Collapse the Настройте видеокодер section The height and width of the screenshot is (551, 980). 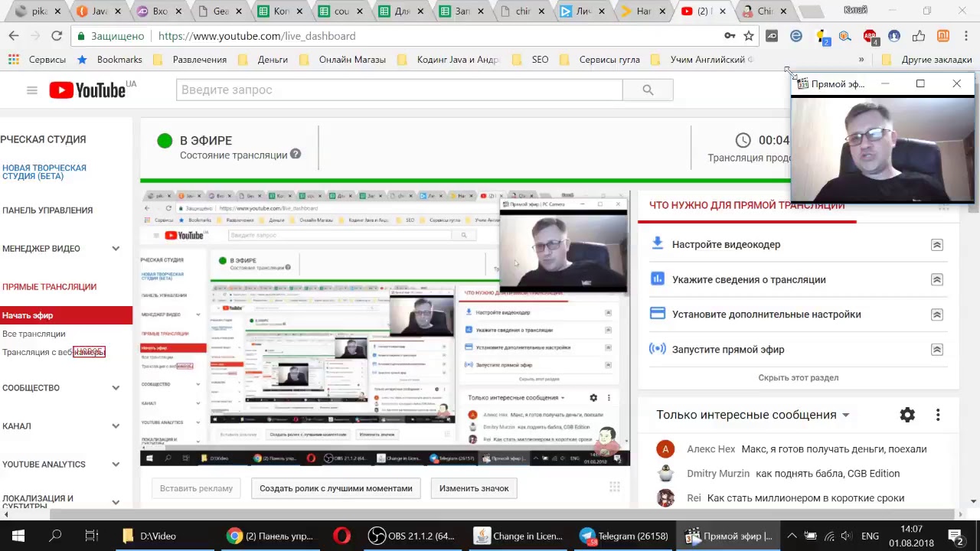(x=937, y=245)
